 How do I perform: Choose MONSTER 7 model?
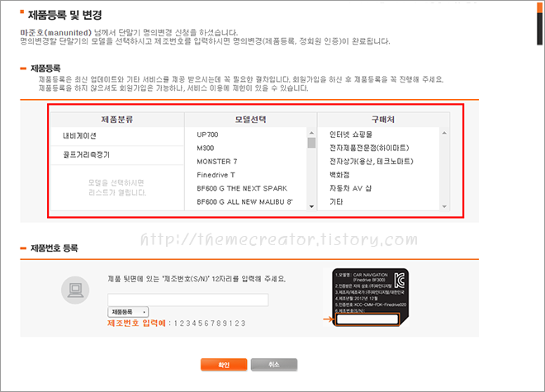[217, 162]
